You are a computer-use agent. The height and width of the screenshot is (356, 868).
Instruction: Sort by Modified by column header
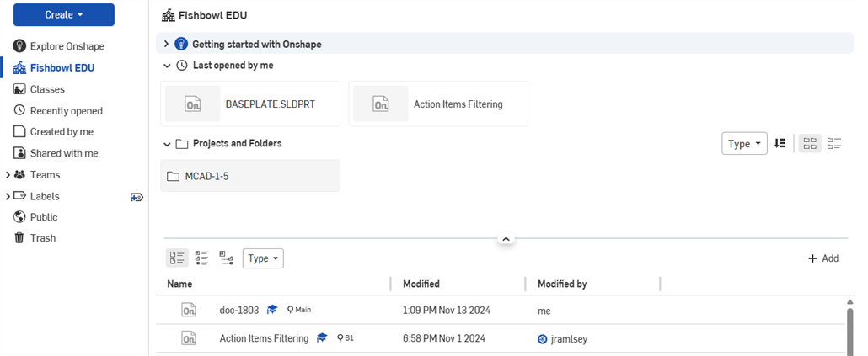tap(562, 284)
